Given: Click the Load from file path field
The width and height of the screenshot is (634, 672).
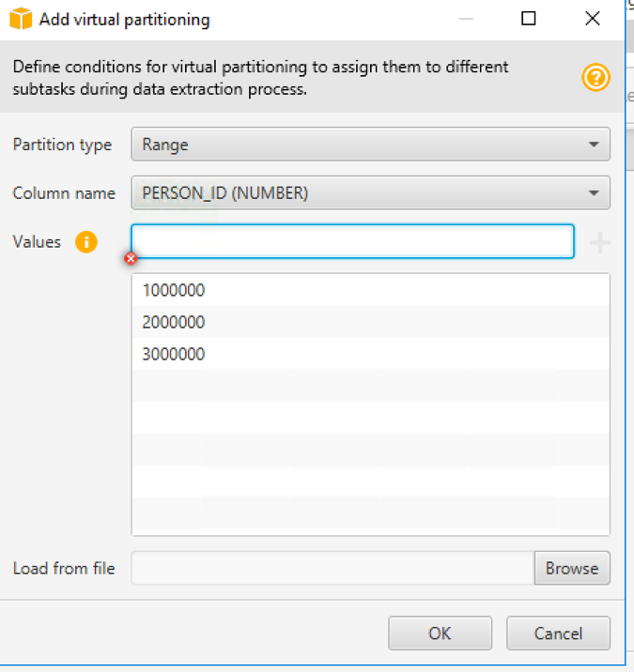Looking at the screenshot, I should pyautogui.click(x=332, y=568).
